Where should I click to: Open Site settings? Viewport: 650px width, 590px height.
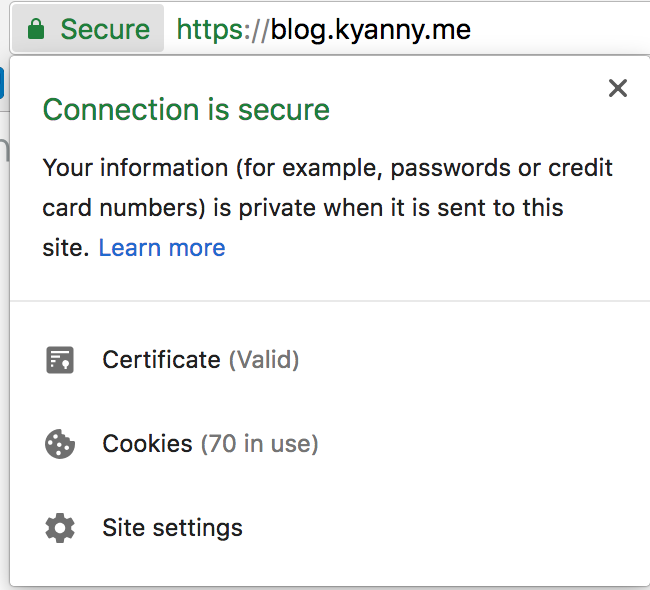click(172, 528)
